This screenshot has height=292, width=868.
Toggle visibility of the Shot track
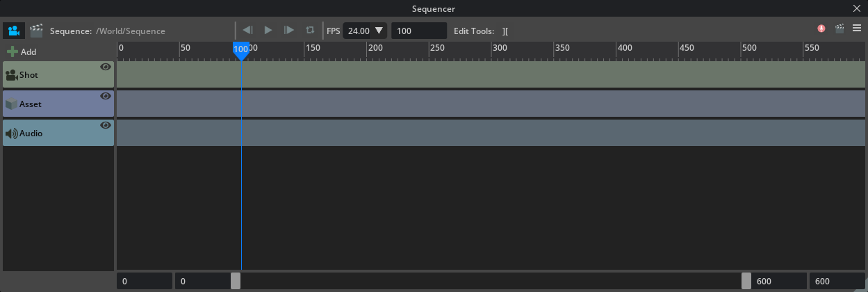click(106, 67)
